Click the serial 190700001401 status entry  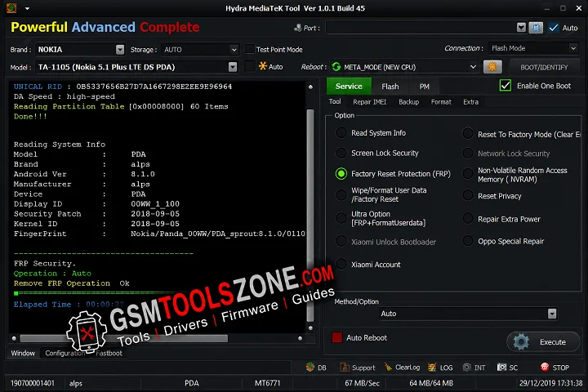click(x=33, y=383)
